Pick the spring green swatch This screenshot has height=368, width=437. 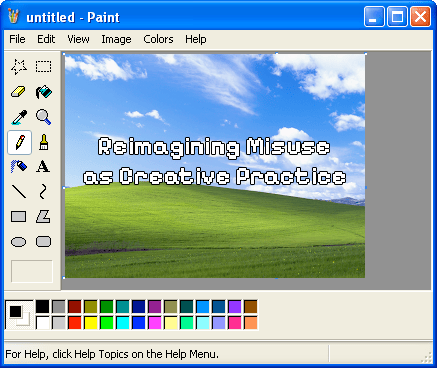tap(187, 323)
